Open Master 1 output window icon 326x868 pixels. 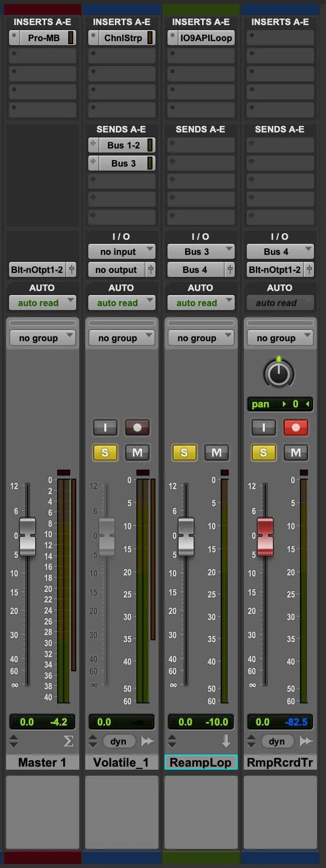pos(72,269)
